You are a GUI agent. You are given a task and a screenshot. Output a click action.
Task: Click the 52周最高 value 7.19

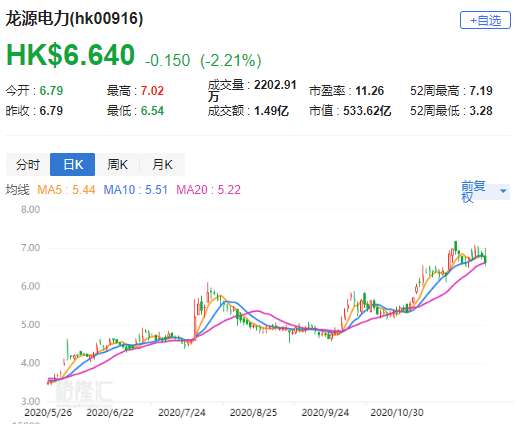click(481, 91)
